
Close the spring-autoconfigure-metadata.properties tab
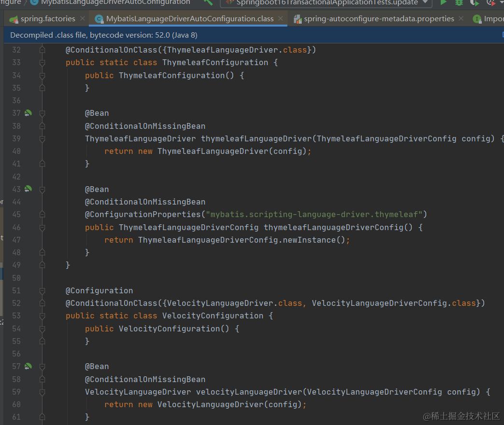click(x=461, y=19)
